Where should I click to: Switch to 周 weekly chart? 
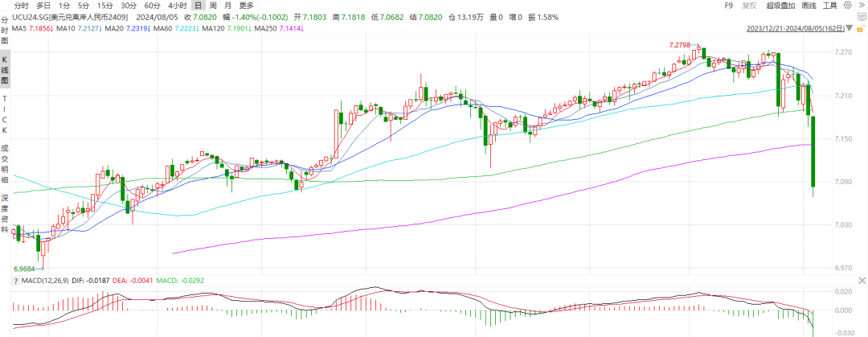212,6
